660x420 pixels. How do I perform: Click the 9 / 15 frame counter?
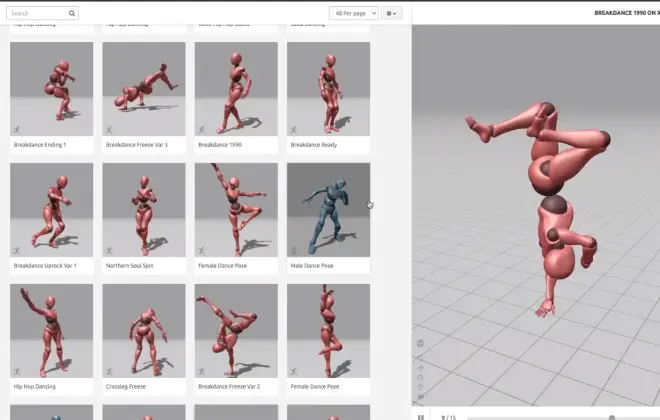(x=448, y=417)
